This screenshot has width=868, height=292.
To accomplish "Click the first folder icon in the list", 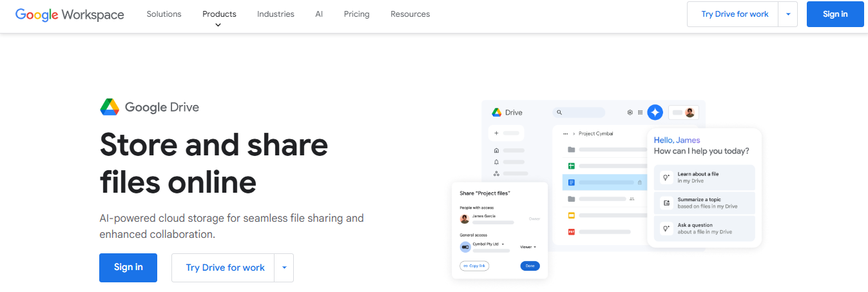I will 571,150.
